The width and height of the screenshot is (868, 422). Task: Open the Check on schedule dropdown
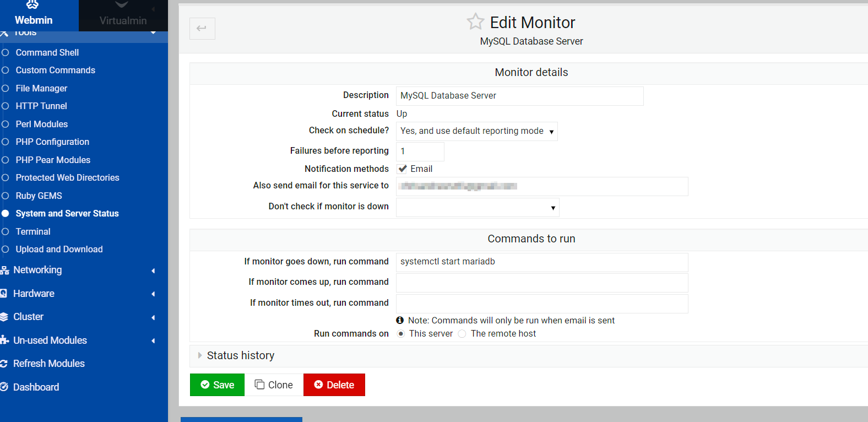[x=477, y=131]
